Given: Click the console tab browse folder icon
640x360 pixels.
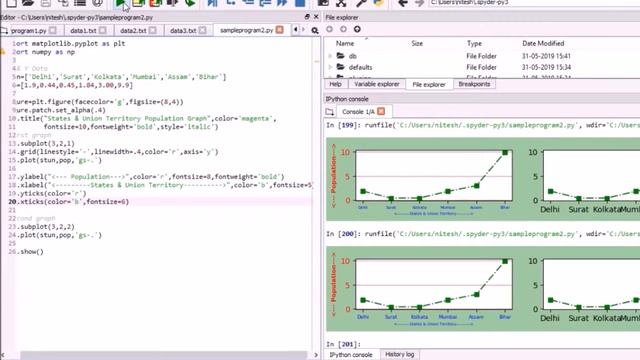Looking at the screenshot, I should (x=329, y=111).
